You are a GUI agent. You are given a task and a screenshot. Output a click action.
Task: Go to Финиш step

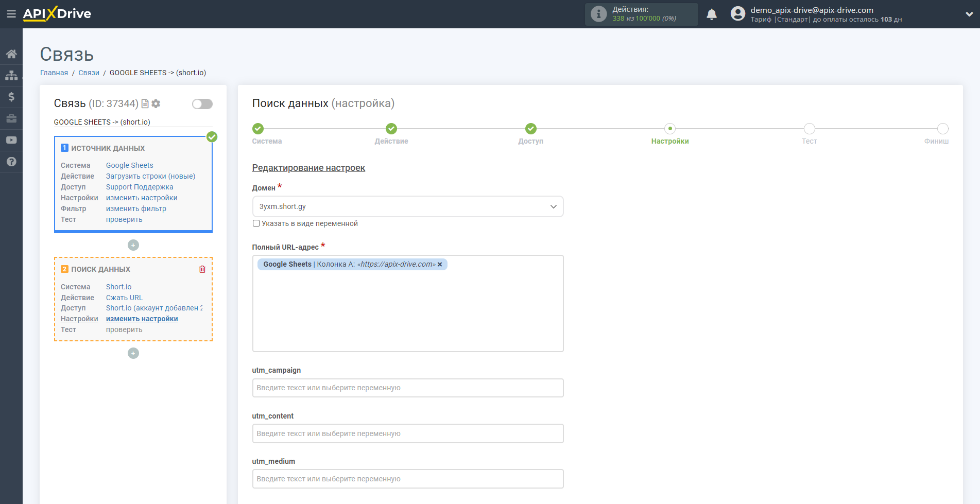point(943,129)
